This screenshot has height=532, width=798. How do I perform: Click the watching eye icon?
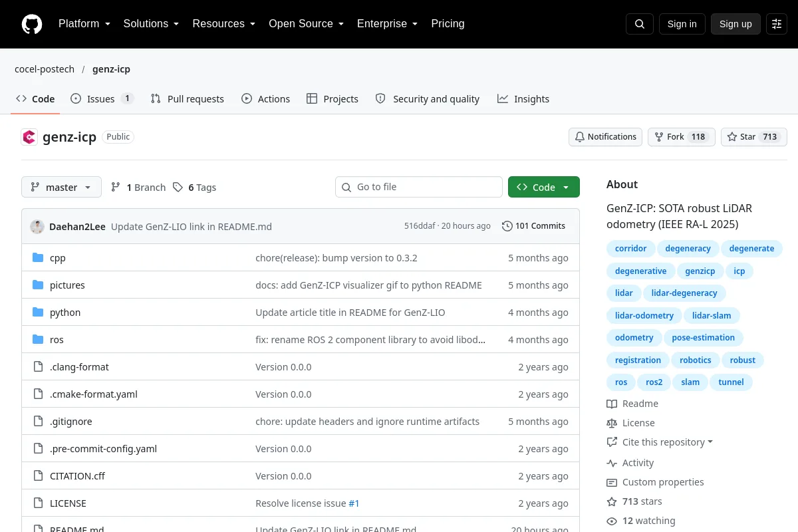pyautogui.click(x=612, y=521)
